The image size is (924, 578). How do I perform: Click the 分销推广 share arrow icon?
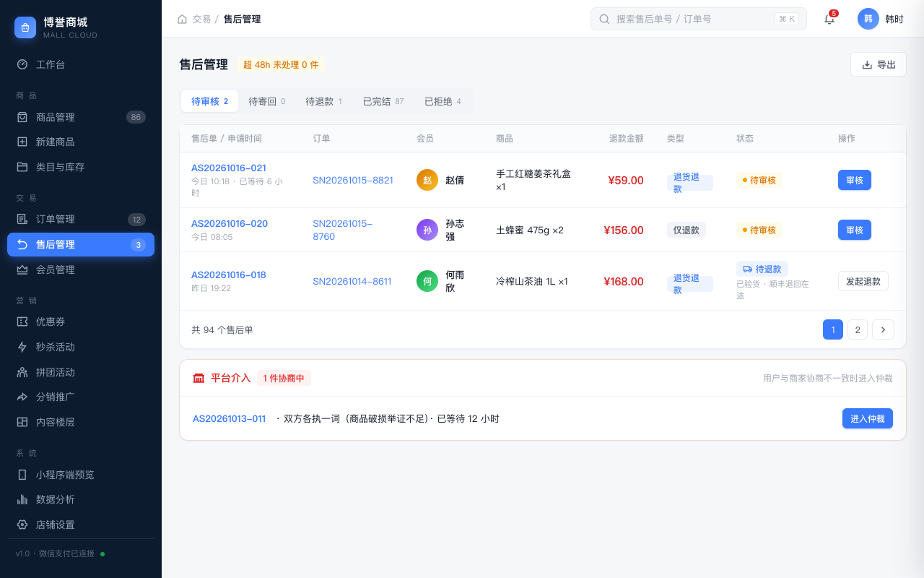pyautogui.click(x=22, y=397)
